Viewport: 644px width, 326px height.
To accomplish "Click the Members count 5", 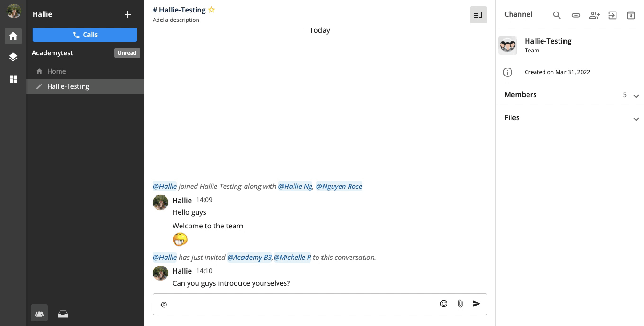I will pos(625,95).
